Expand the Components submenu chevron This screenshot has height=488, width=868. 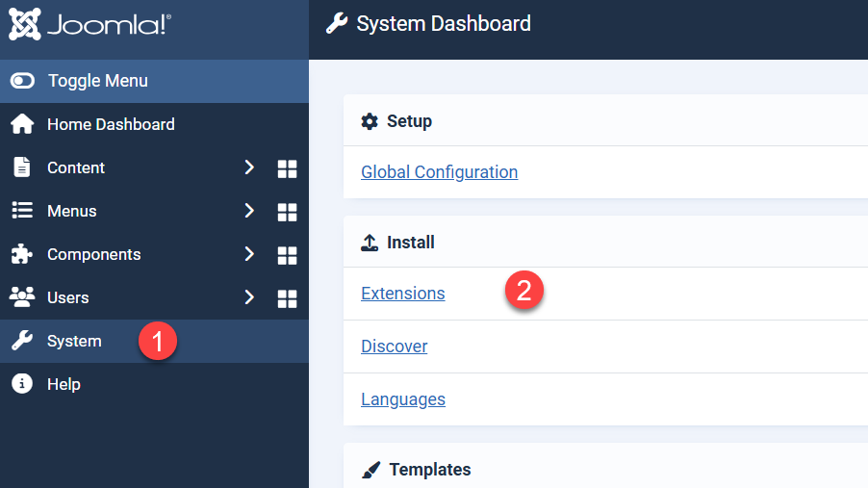[249, 254]
